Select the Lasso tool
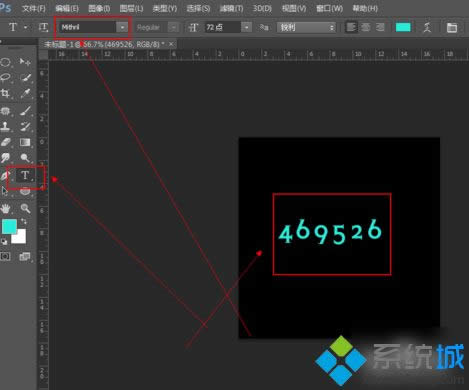469x390 pixels. [6, 78]
